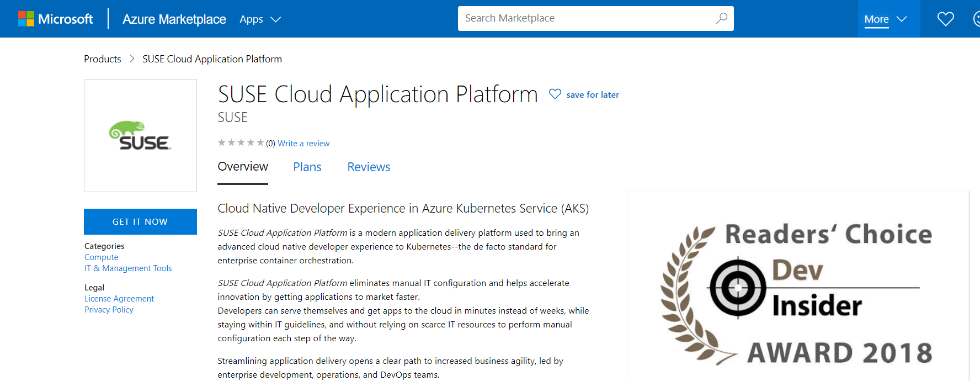Open the Compute category link
This screenshot has width=980, height=381.
tap(102, 257)
